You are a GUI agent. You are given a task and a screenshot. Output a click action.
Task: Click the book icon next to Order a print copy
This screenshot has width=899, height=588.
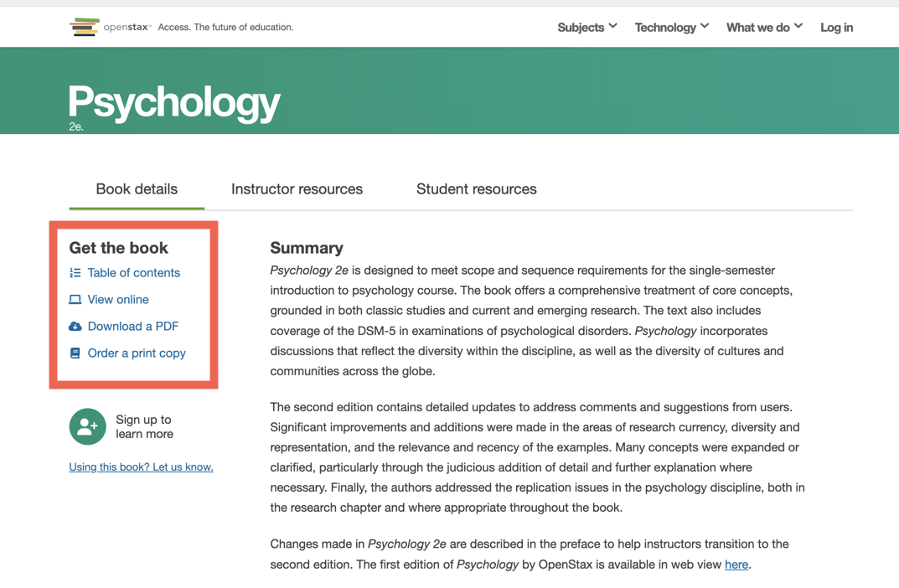tap(76, 353)
